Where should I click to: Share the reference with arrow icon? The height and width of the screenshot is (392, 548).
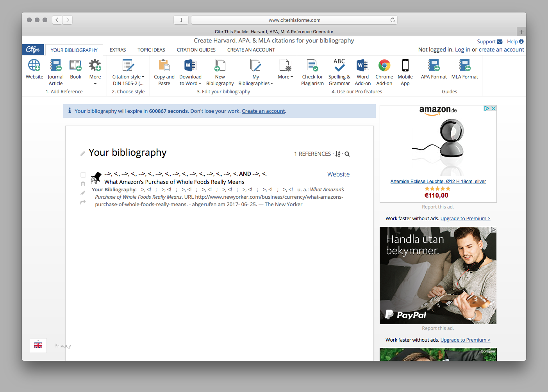tap(83, 202)
